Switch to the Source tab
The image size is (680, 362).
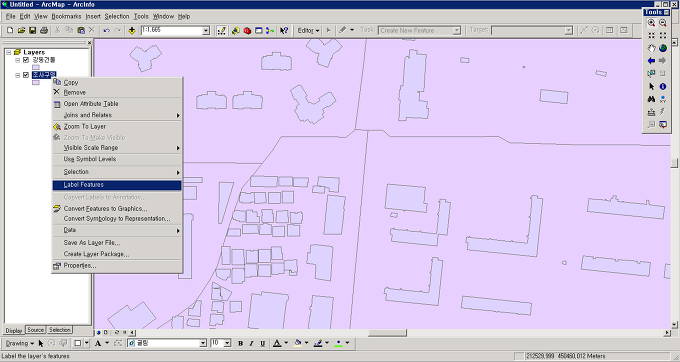tap(36, 330)
